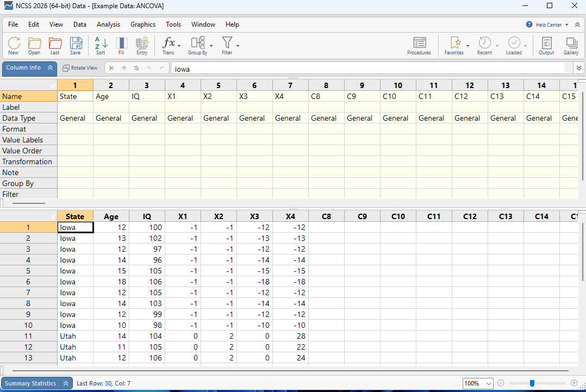Screen dimensions: 586x392
Task: Save the dataset using the Save icon
Action: [76, 46]
